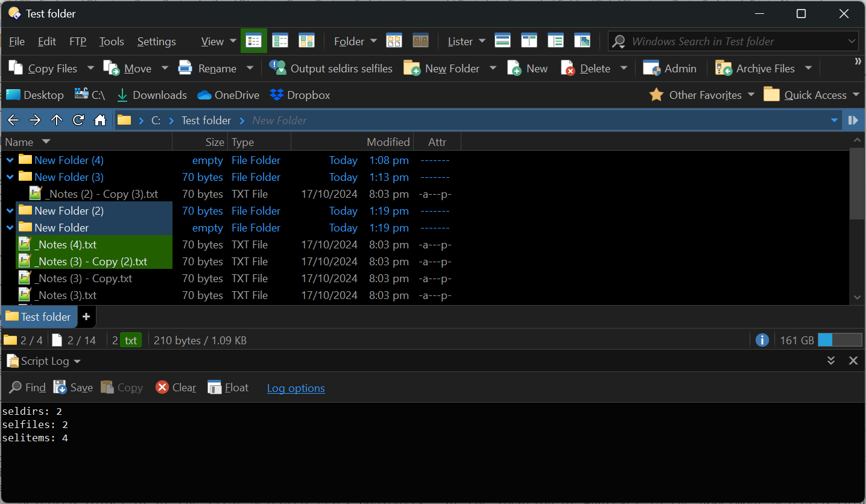Click the Refresh folder icon

(78, 120)
